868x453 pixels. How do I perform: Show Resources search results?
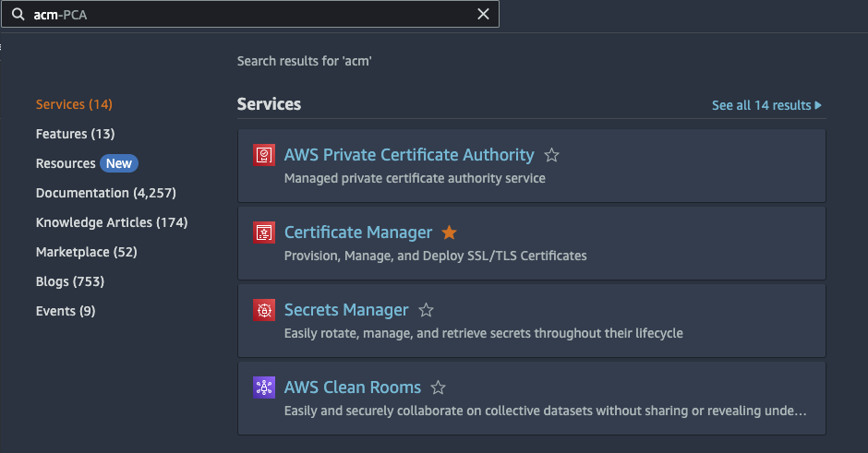(66, 163)
